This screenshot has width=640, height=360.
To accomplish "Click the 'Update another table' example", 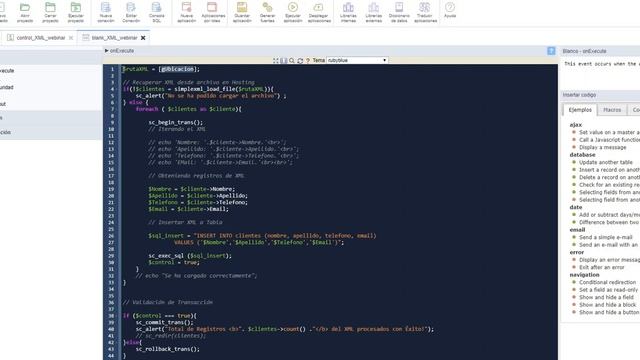I will 606,162.
